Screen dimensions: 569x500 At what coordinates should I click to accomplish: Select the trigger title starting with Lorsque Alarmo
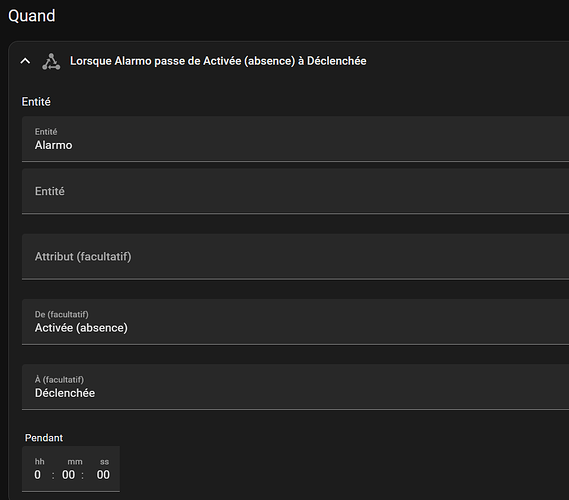point(218,61)
